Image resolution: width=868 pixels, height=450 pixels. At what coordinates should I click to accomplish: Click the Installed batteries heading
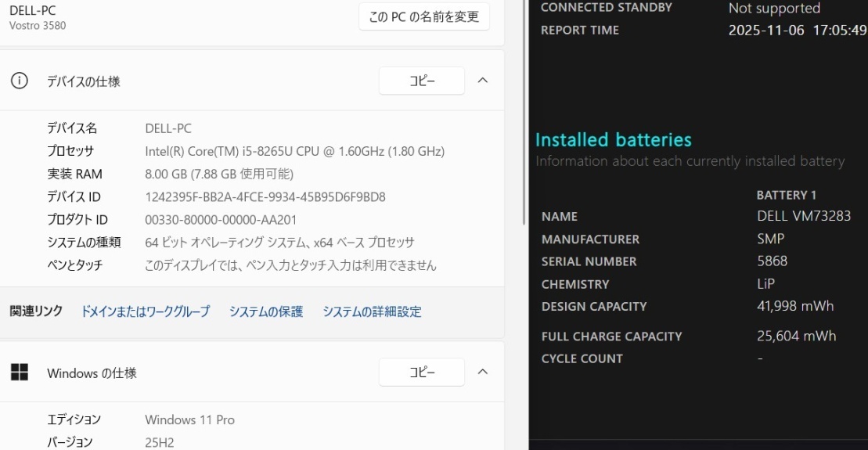[x=614, y=140]
